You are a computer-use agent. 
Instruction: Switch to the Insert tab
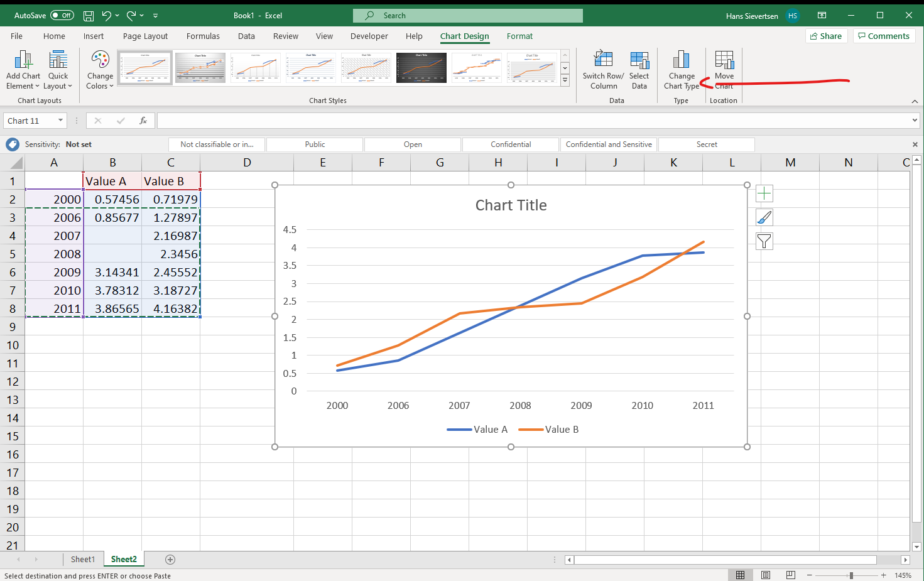click(x=94, y=36)
